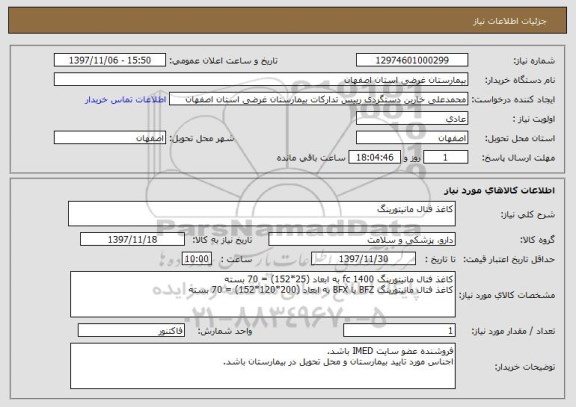Viewport: 576px width, 407px height.
Task: Click the label تعداد / مقدار مورد نیاز
Action: pyautogui.click(x=513, y=331)
